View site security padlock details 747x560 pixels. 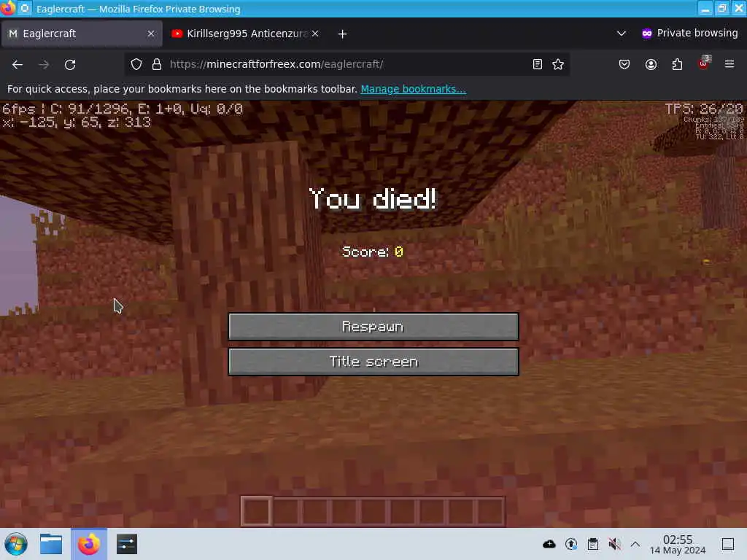point(157,64)
